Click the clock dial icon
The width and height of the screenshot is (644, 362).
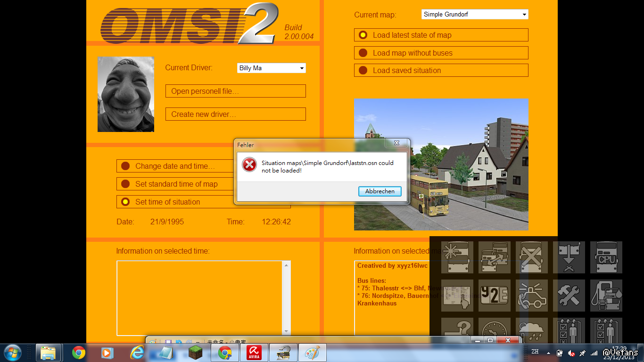pos(495,330)
